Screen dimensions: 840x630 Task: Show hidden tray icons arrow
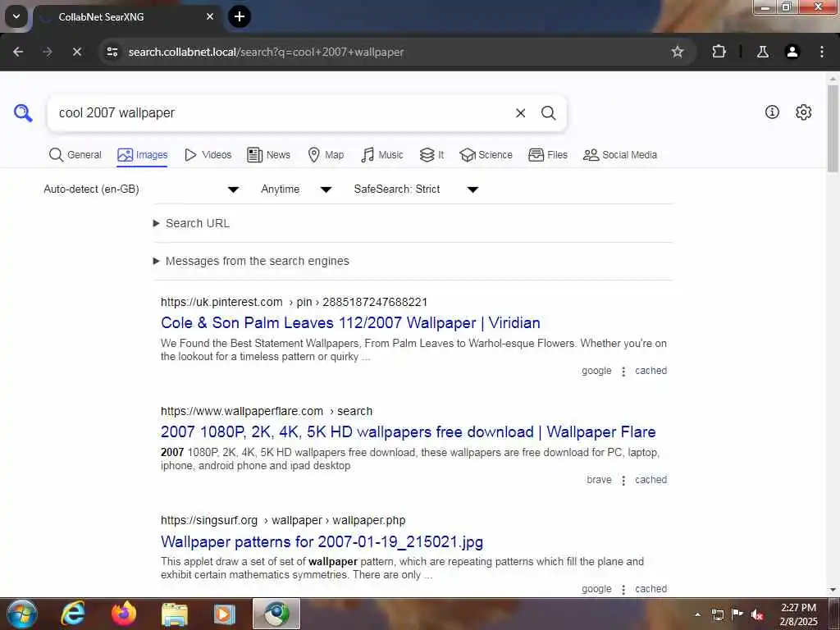coord(697,614)
